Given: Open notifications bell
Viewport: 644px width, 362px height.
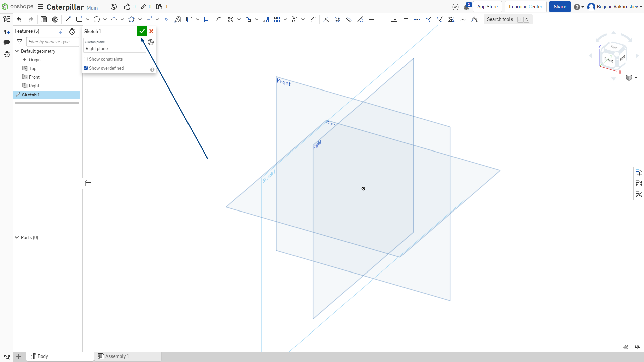Looking at the screenshot, I should pyautogui.click(x=467, y=7).
